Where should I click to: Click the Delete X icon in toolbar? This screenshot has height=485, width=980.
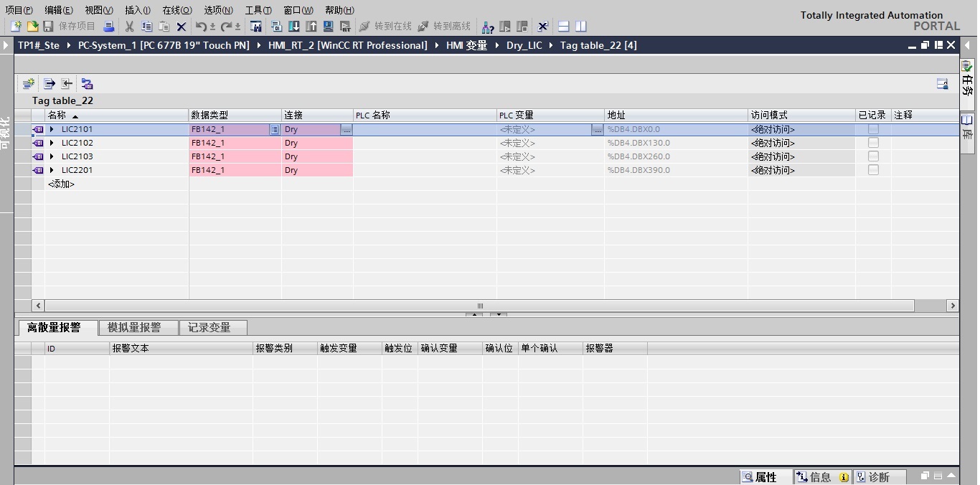182,27
